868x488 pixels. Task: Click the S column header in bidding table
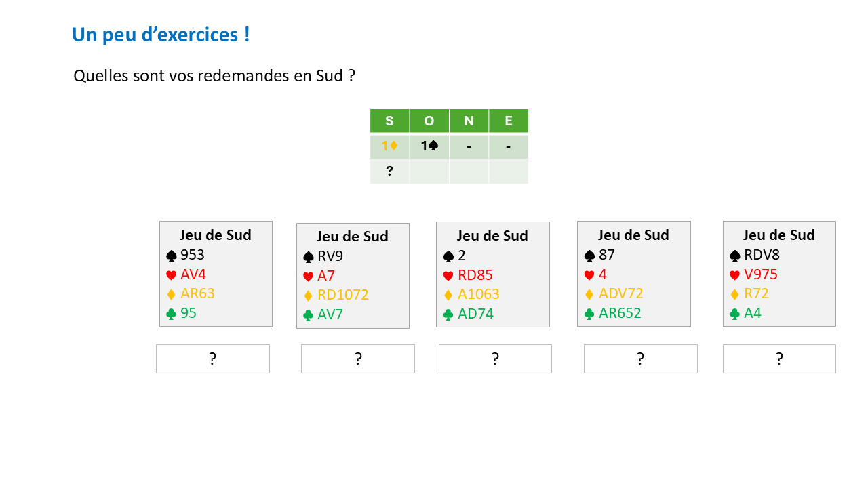[389, 121]
